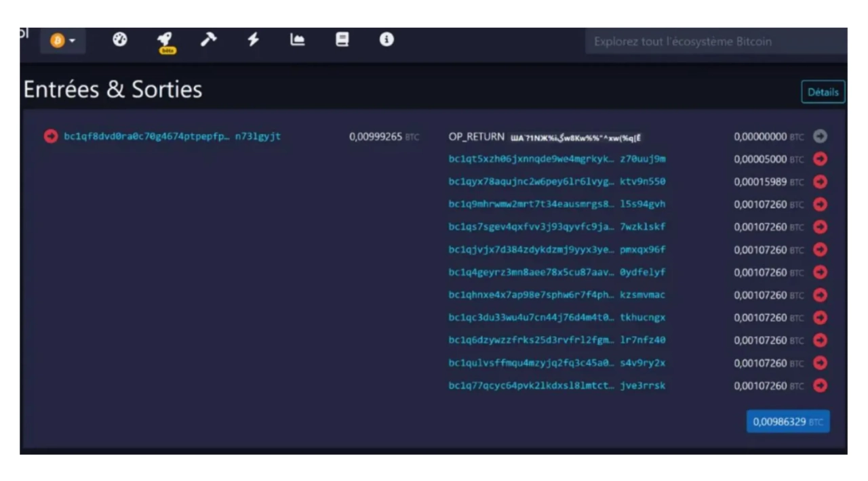This screenshot has height=481, width=868.
Task: Click grey arrow beside OP_RETURN output
Action: [x=820, y=136]
